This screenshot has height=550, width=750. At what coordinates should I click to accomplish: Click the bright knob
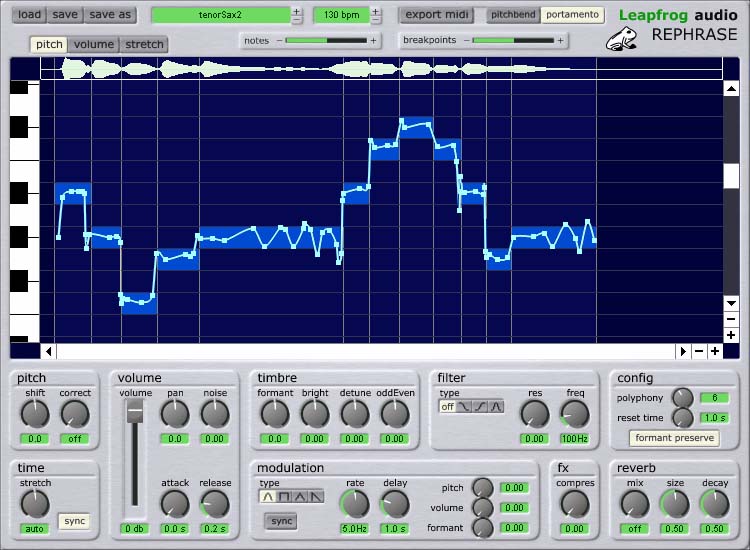pyautogui.click(x=315, y=414)
